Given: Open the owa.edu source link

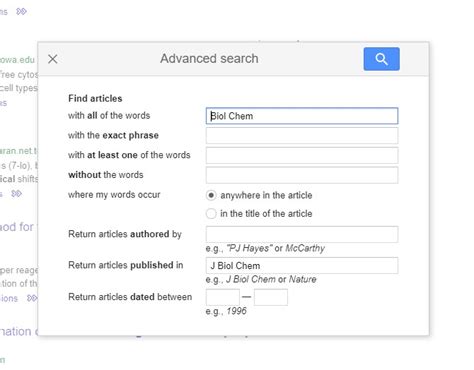Looking at the screenshot, I should [17, 60].
